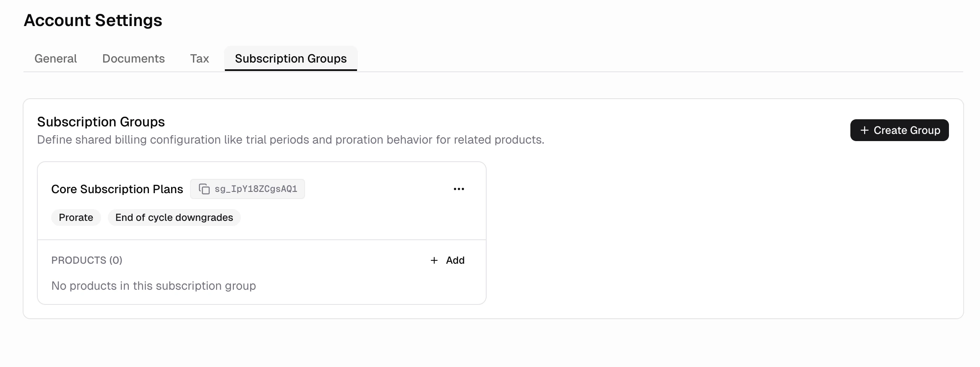Click the PRODUCTS (0) section label
980x367 pixels.
(86, 260)
